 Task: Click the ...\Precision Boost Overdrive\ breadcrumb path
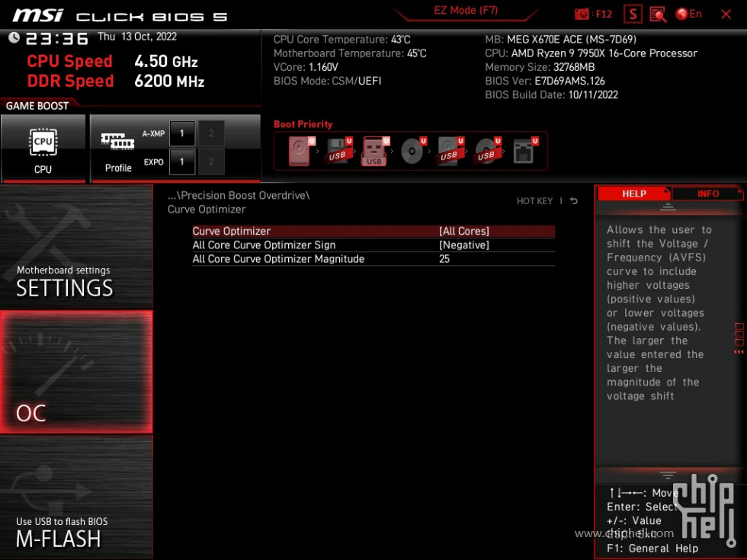pyautogui.click(x=239, y=195)
